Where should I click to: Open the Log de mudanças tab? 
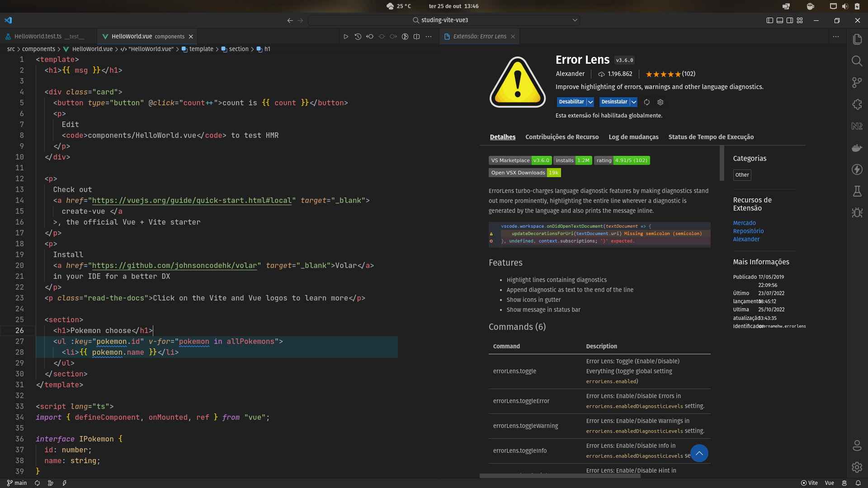[633, 137]
